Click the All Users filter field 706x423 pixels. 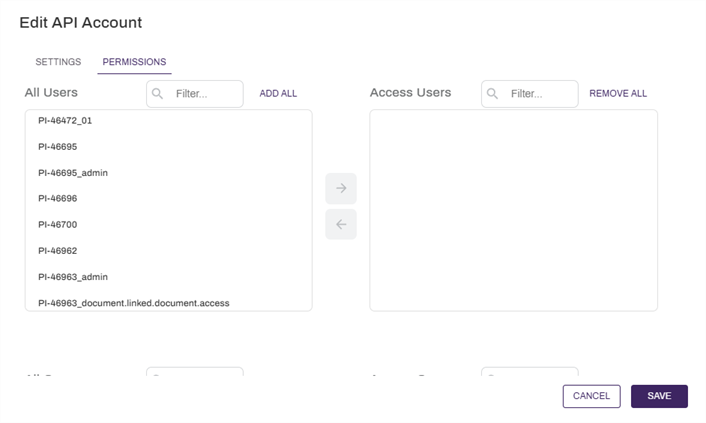click(195, 94)
